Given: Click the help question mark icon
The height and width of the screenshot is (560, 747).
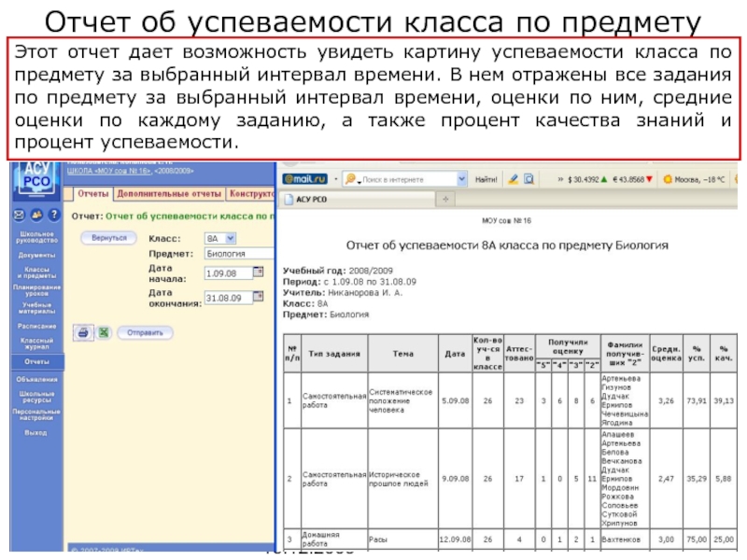Looking at the screenshot, I should click(x=54, y=214).
